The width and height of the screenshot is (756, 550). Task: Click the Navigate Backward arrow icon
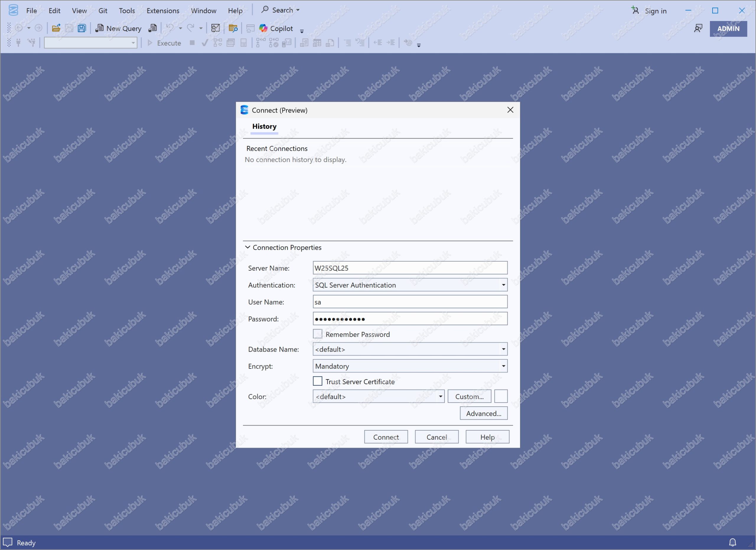point(19,28)
